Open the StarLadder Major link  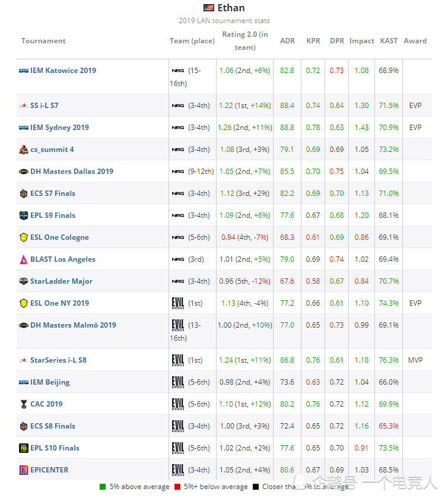(61, 281)
